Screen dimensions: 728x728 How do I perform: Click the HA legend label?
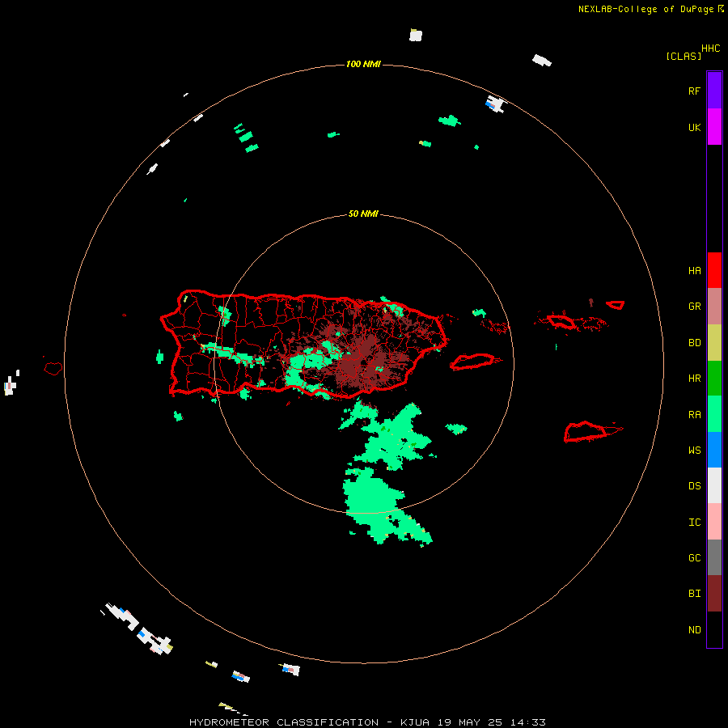[694, 270]
